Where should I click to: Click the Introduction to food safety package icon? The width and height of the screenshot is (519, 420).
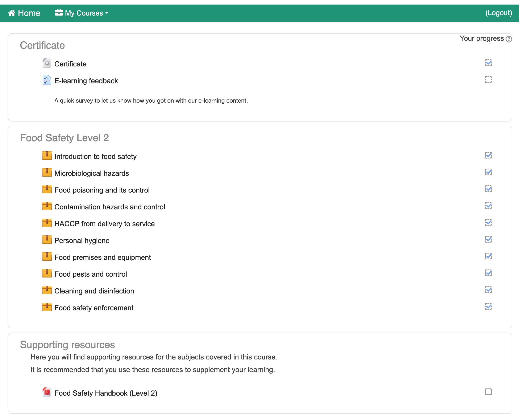tap(47, 156)
